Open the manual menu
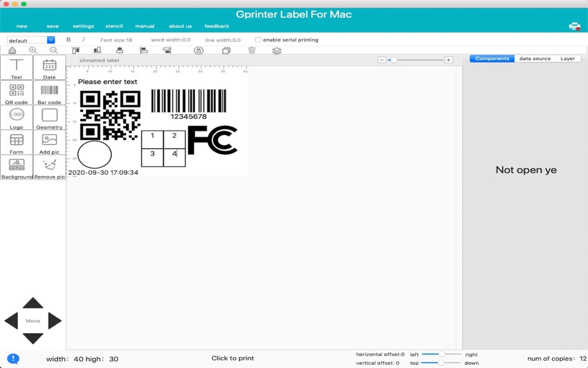The height and width of the screenshot is (368, 588). click(x=145, y=26)
